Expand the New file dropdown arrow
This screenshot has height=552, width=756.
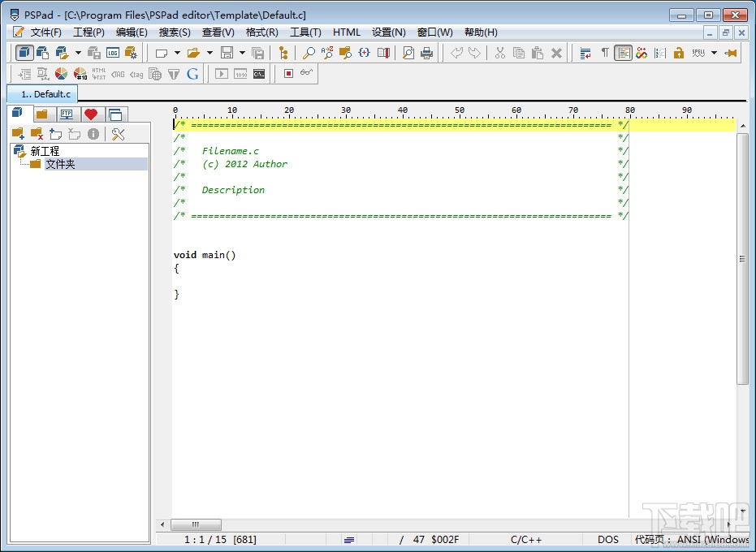click(177, 53)
